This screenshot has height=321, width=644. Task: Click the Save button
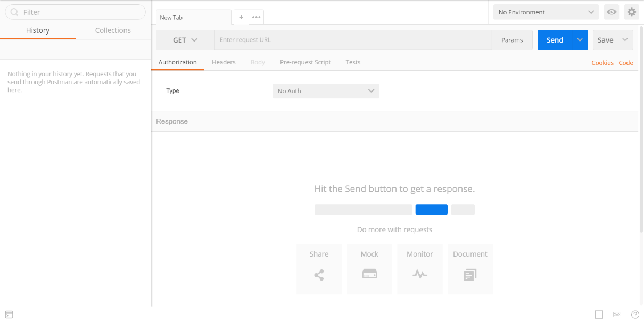coord(606,40)
